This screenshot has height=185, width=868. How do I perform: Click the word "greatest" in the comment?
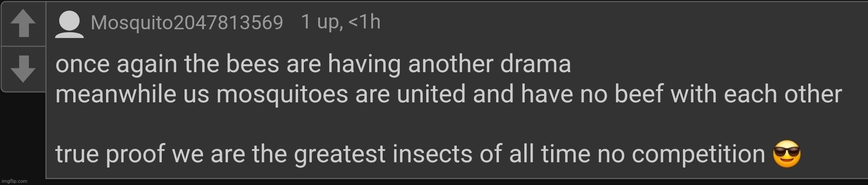(x=340, y=154)
